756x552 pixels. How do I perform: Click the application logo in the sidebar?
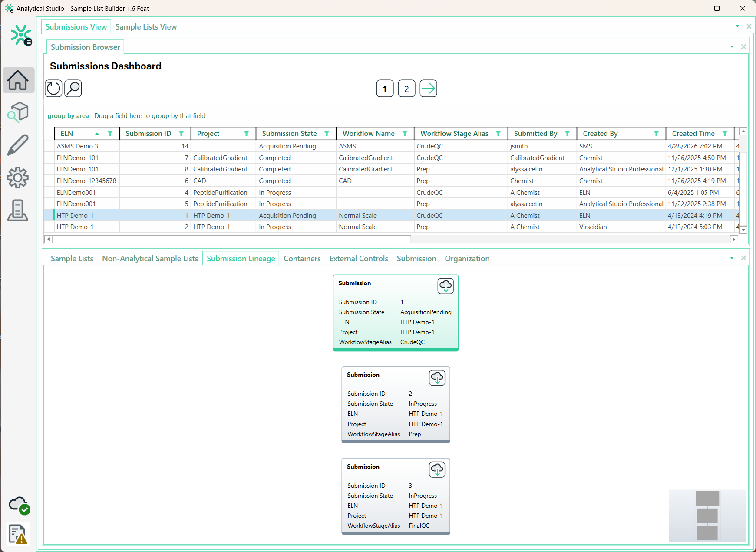[21, 35]
